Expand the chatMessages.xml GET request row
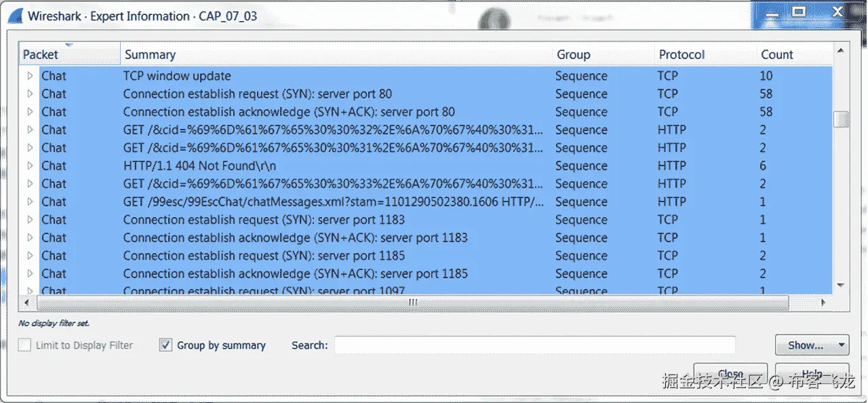Viewport: 868px width, 403px height. tap(29, 201)
